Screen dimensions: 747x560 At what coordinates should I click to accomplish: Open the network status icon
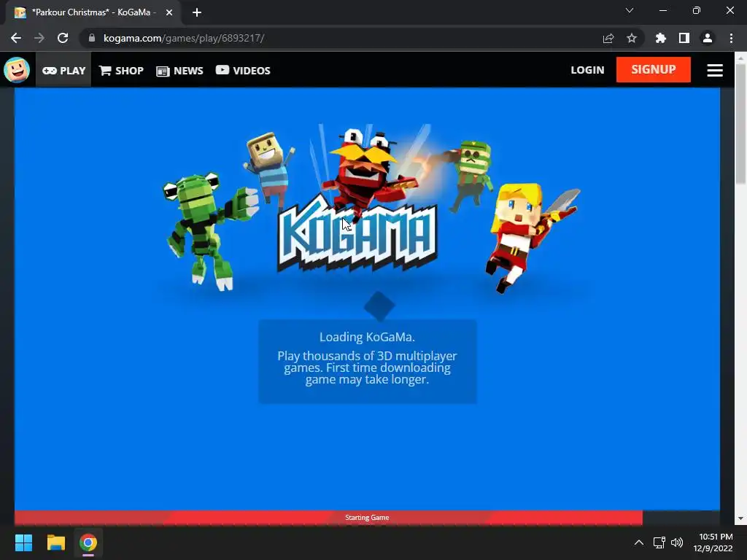point(659,542)
